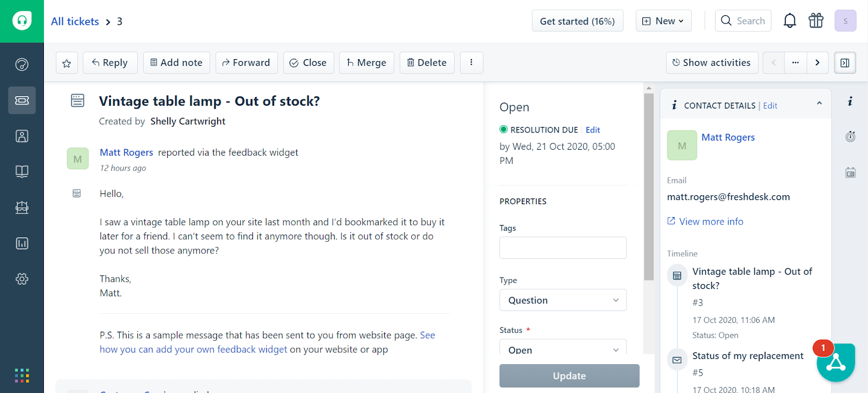The width and height of the screenshot is (868, 393).
Task: Click View more info link
Action: [705, 221]
